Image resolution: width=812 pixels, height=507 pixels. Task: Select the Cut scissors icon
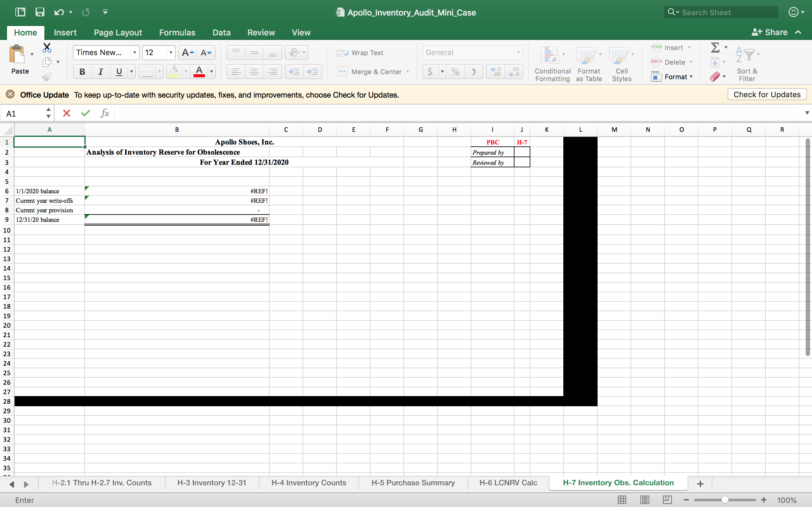click(x=47, y=48)
